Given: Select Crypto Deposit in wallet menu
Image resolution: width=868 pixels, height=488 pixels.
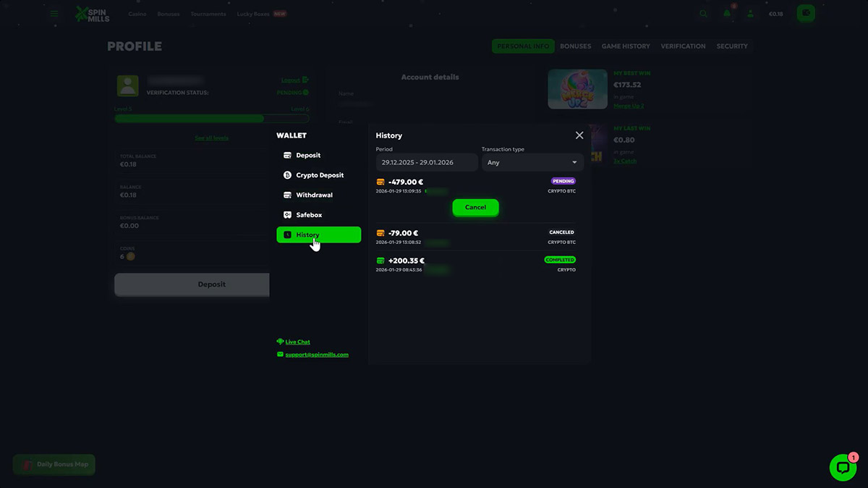Looking at the screenshot, I should tap(319, 175).
